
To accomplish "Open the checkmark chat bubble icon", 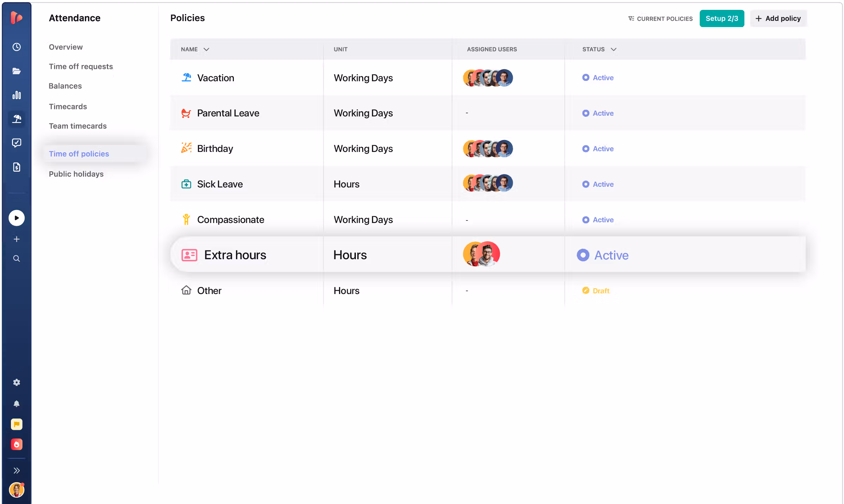I will [x=17, y=143].
